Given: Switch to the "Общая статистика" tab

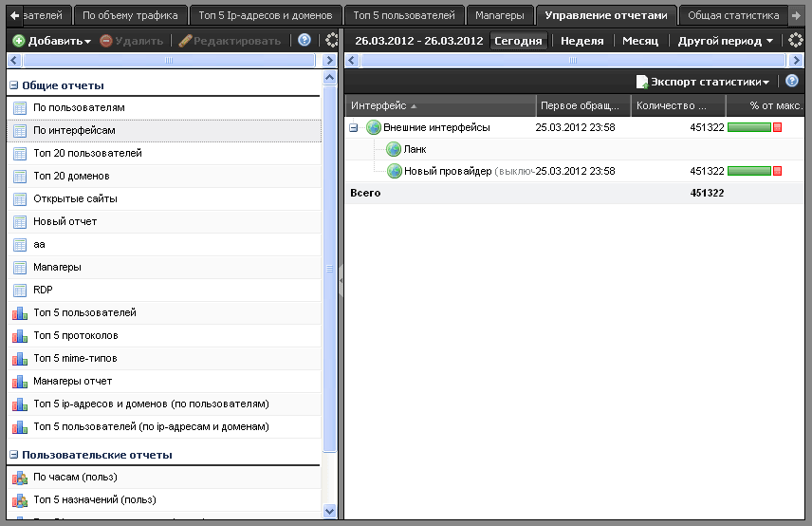Looking at the screenshot, I should click(732, 15).
